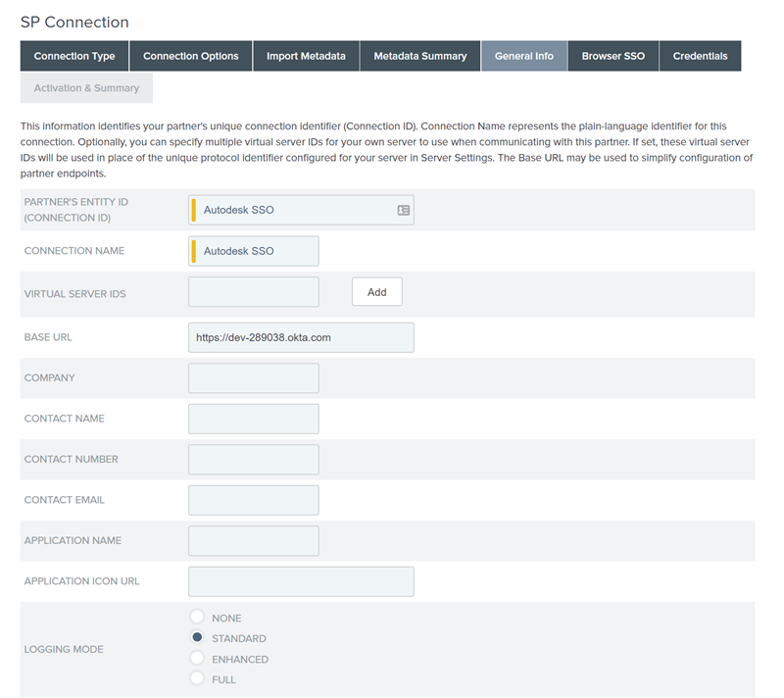Screen dimensions: 784x698
Task: Click the Contact Email field
Action: click(x=253, y=500)
